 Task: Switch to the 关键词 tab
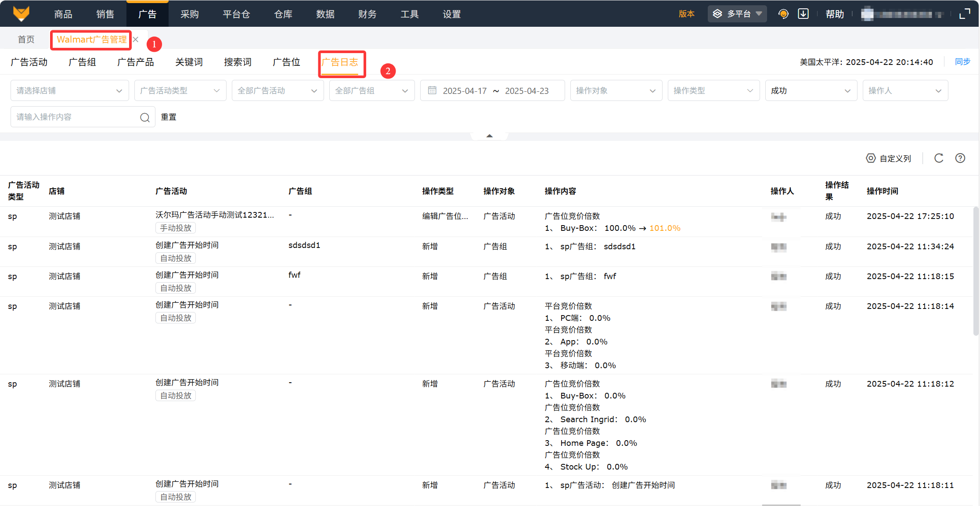coord(189,62)
